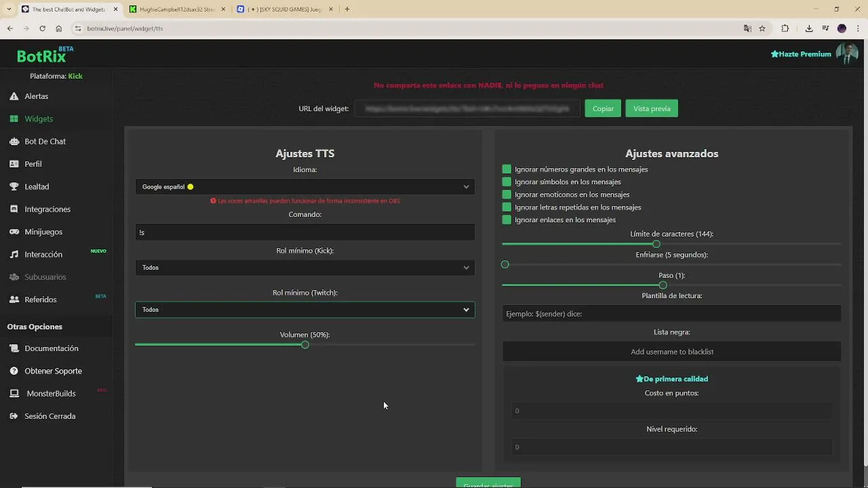868x488 pixels.
Task: Open the tab search chevron in tab strip
Action: (9, 9)
